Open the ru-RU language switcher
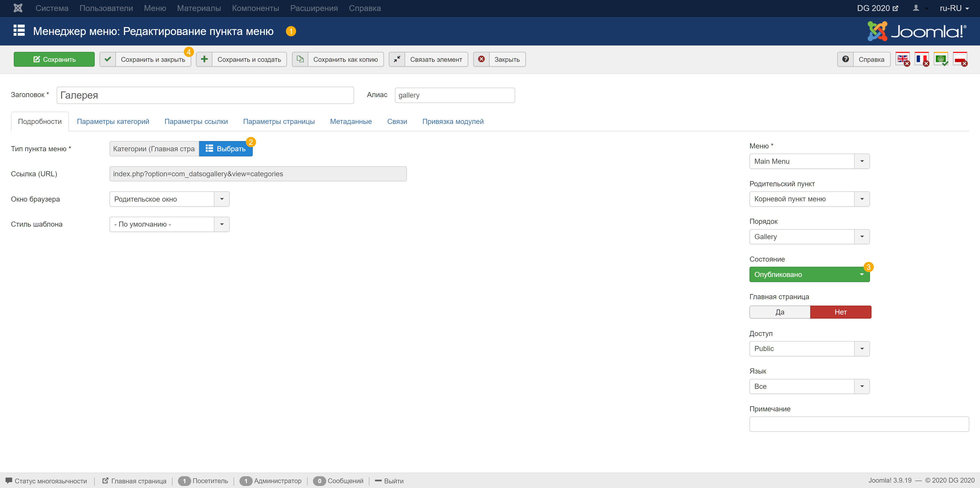This screenshot has height=488, width=980. pyautogui.click(x=954, y=8)
